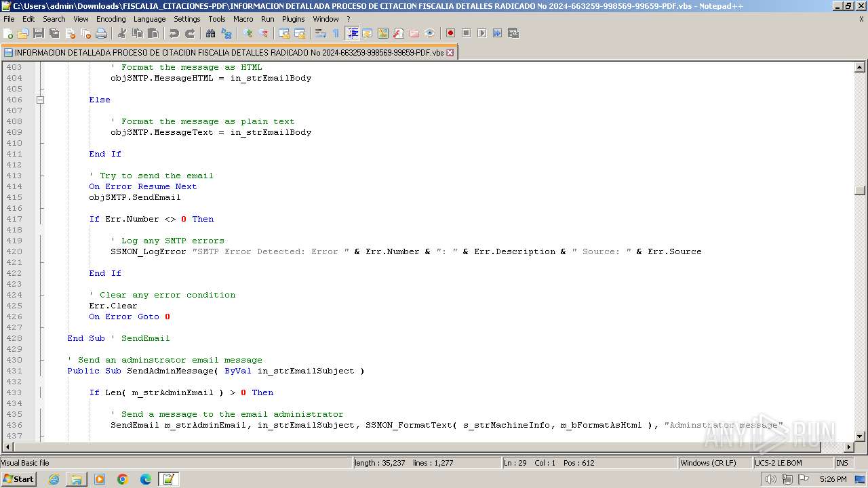Open the Language menu

pyautogui.click(x=150, y=19)
